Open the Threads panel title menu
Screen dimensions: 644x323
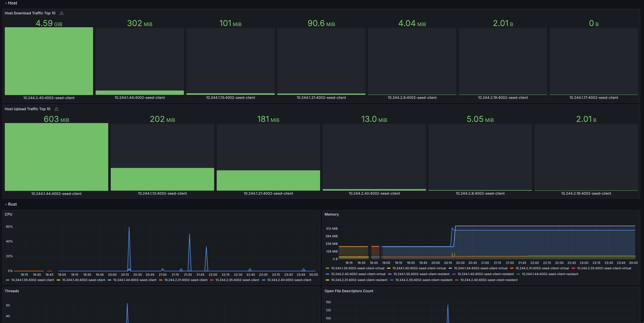tap(12, 291)
